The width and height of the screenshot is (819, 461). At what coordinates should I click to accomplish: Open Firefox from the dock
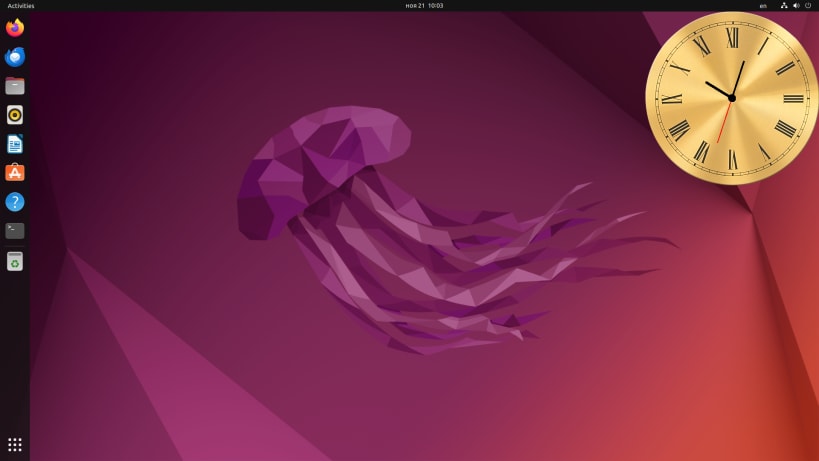pyautogui.click(x=15, y=28)
